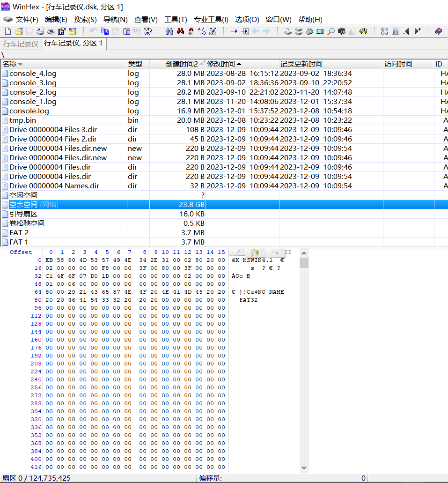Open the 搜索(S) menu
The height and width of the screenshot is (483, 448).
(x=85, y=20)
